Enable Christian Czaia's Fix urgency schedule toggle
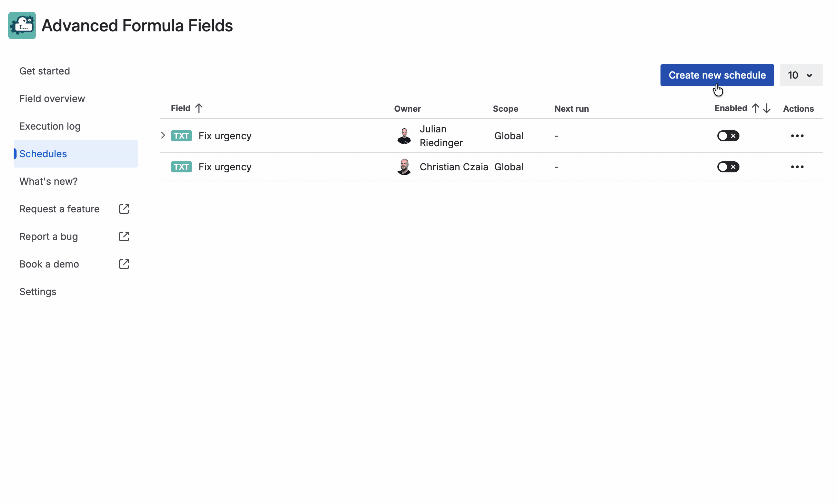 point(728,167)
